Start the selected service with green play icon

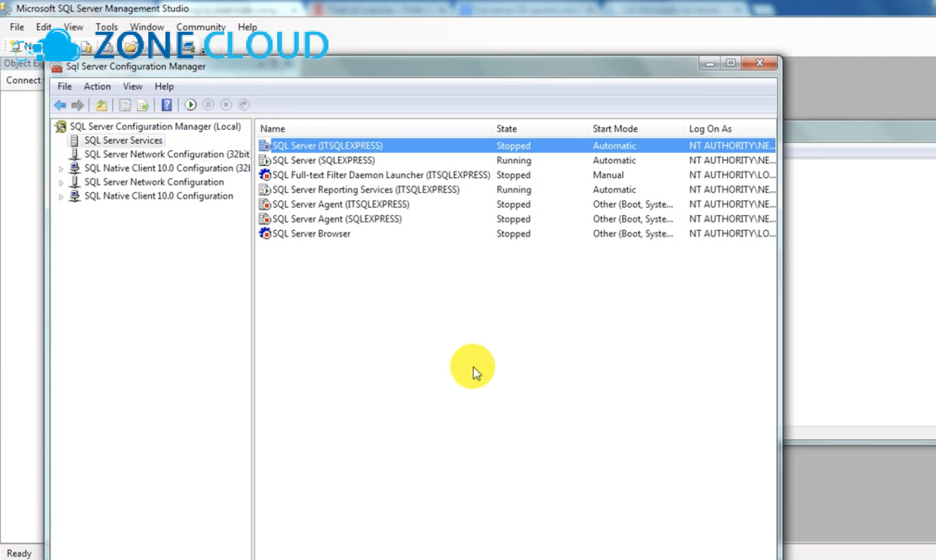click(190, 105)
